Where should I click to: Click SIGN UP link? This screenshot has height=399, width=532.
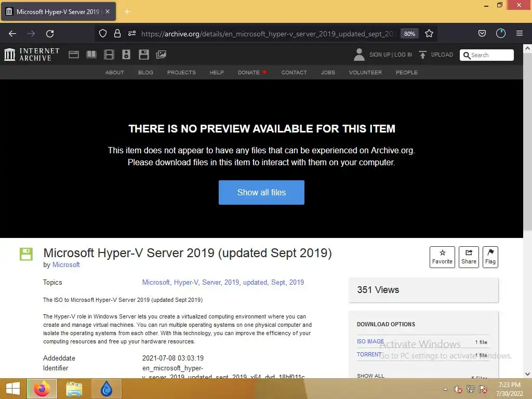pos(380,55)
